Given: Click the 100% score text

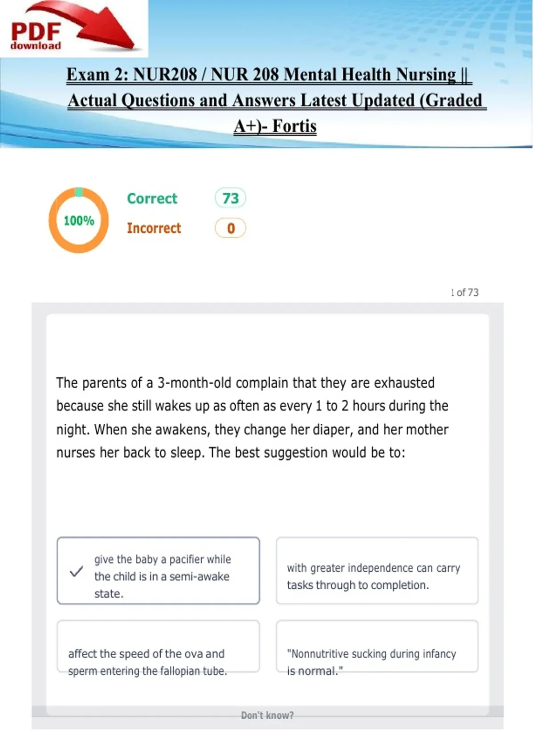Looking at the screenshot, I should 79,221.
